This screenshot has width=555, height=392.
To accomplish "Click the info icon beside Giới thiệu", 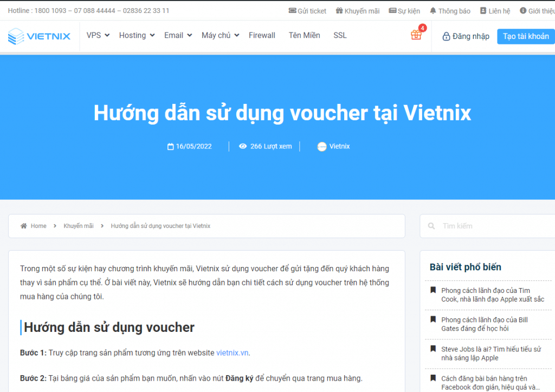I will 523,11.
